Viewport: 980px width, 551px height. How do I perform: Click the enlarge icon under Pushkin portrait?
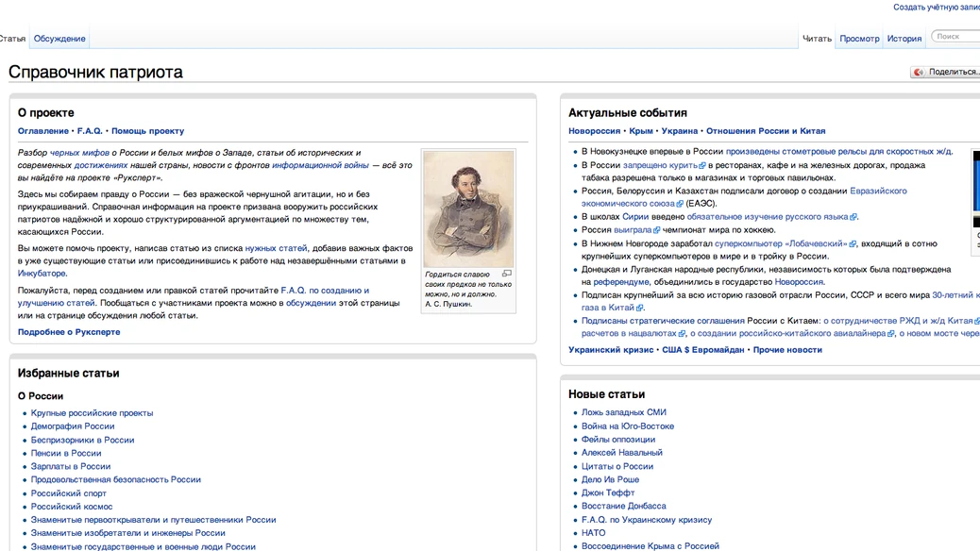coord(507,274)
